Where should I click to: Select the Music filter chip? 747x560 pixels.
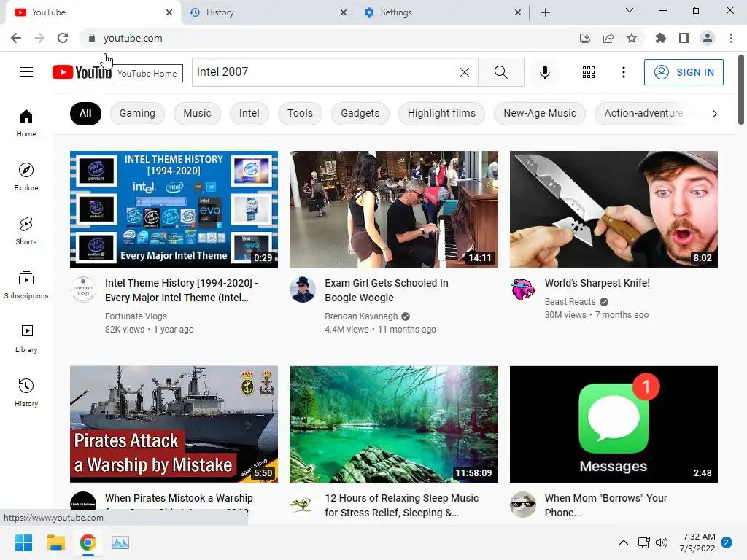coord(197,113)
